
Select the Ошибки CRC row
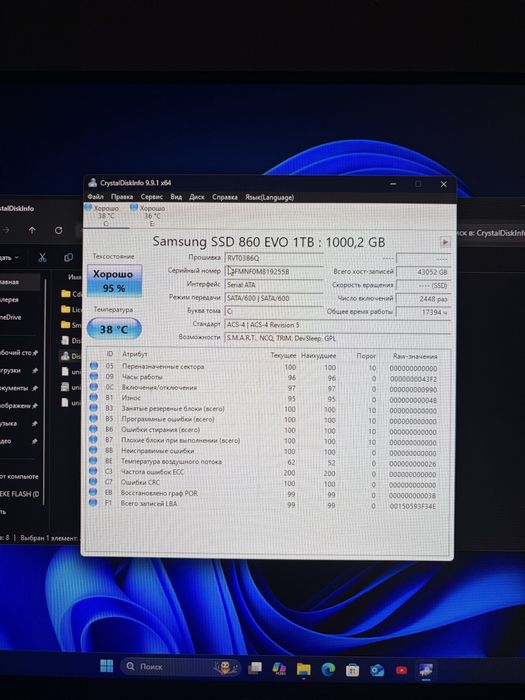tap(266, 483)
